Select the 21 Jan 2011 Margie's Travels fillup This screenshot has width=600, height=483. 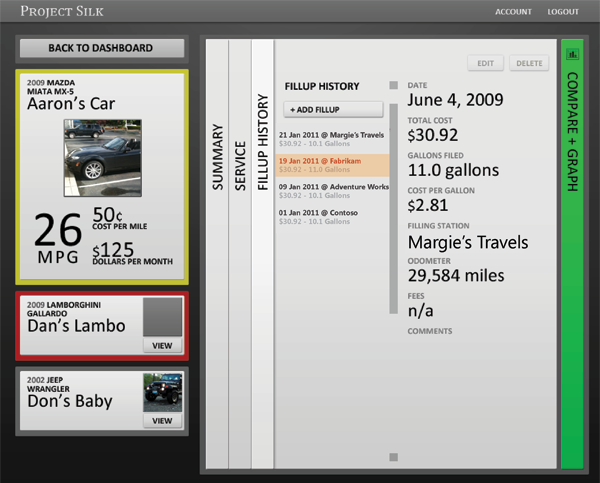point(332,139)
